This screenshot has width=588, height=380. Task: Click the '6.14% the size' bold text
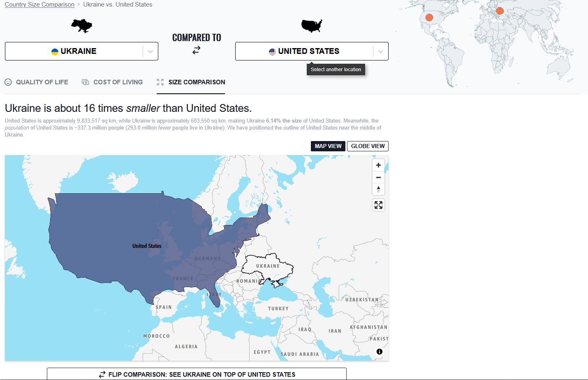[284, 121]
